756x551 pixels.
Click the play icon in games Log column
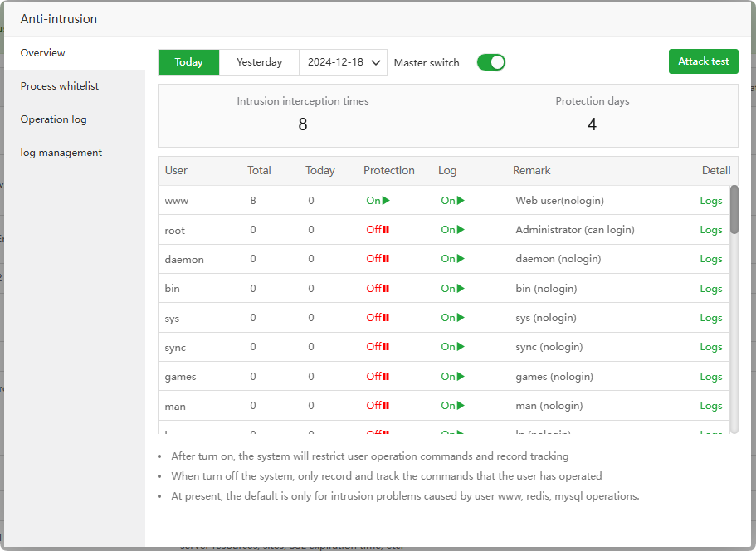coord(461,377)
